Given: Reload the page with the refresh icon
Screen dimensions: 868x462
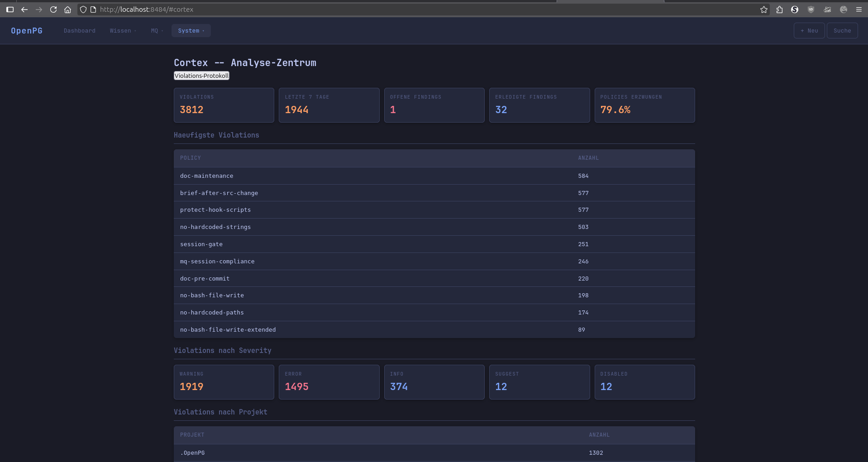Looking at the screenshot, I should (x=53, y=10).
